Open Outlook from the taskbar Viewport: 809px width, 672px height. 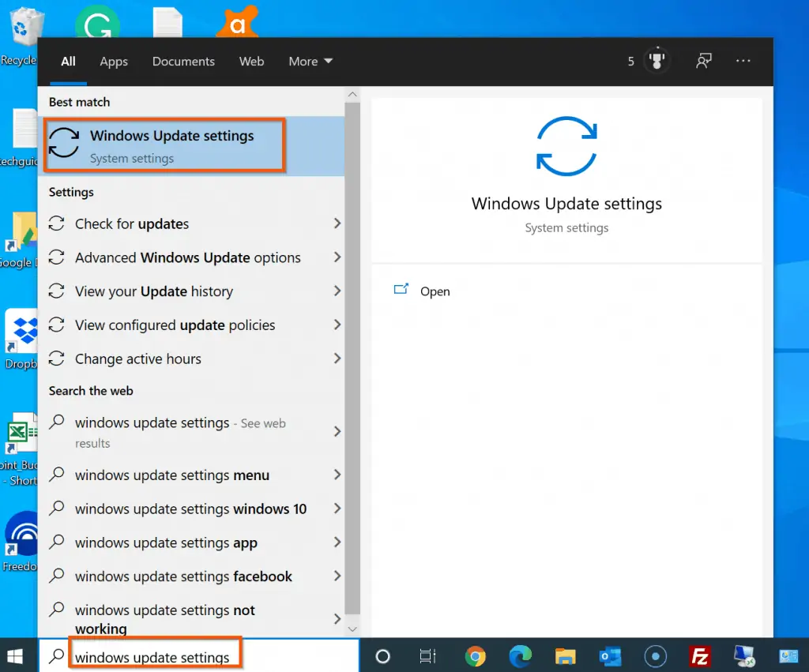click(610, 655)
